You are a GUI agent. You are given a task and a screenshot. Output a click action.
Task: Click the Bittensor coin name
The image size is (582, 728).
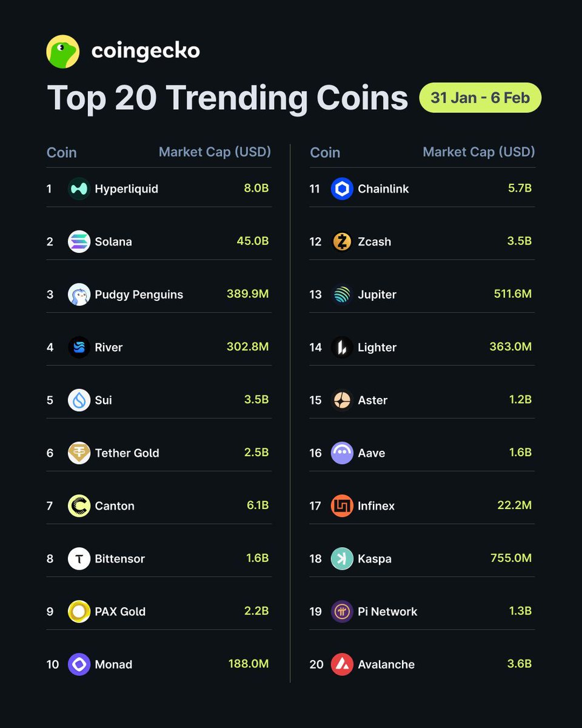coord(119,559)
